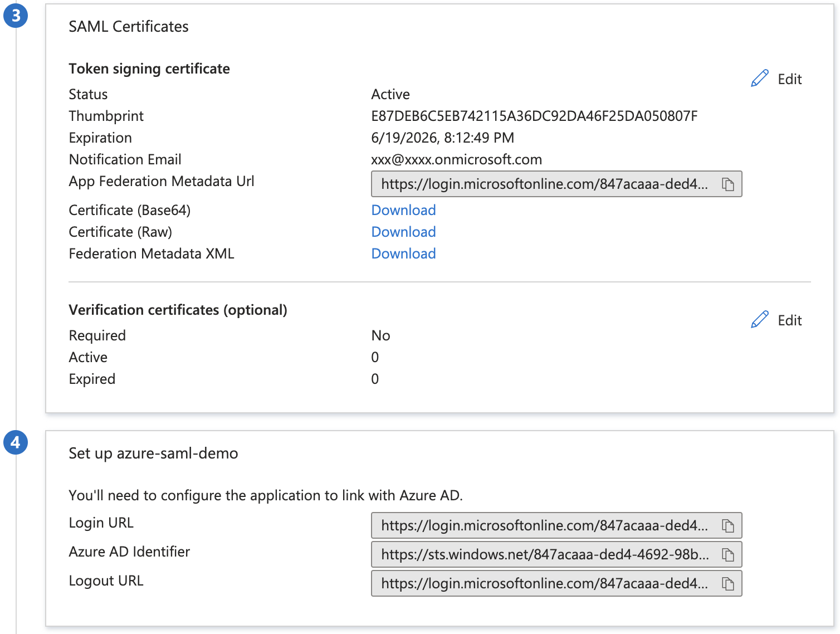840x634 pixels.
Task: Focus the Logout URL text field
Action: (544, 584)
